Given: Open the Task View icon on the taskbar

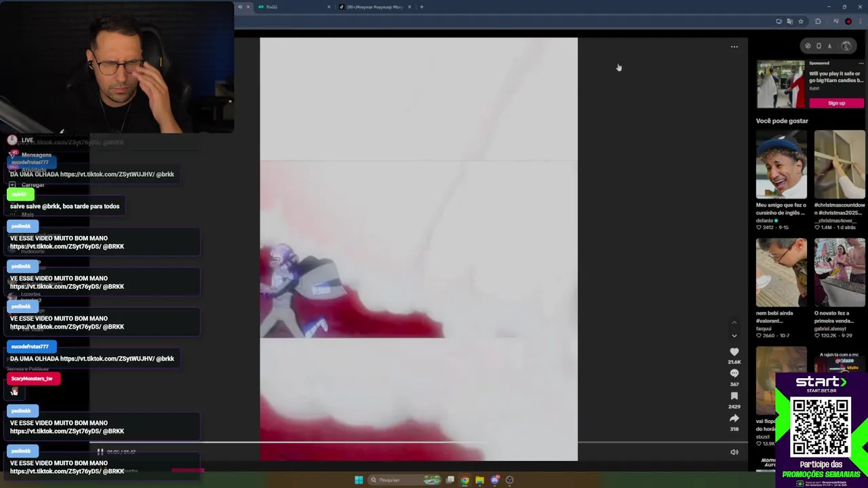Looking at the screenshot, I should click(x=450, y=480).
